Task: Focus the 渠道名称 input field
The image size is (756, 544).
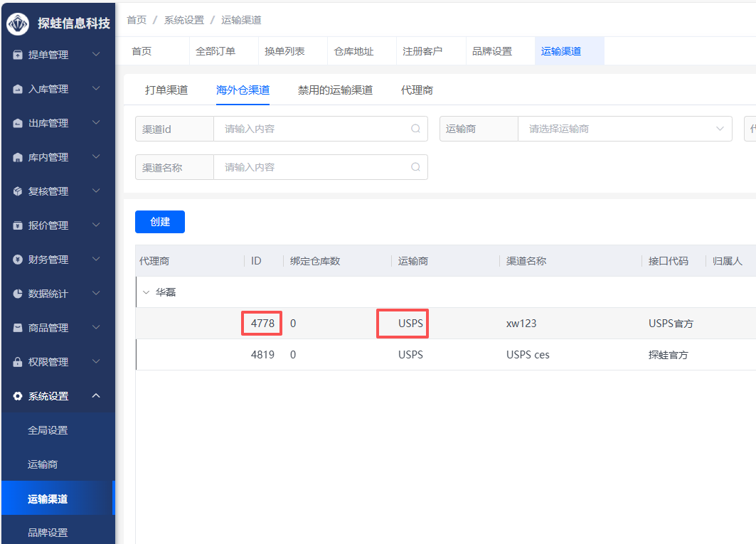Action: pos(313,167)
